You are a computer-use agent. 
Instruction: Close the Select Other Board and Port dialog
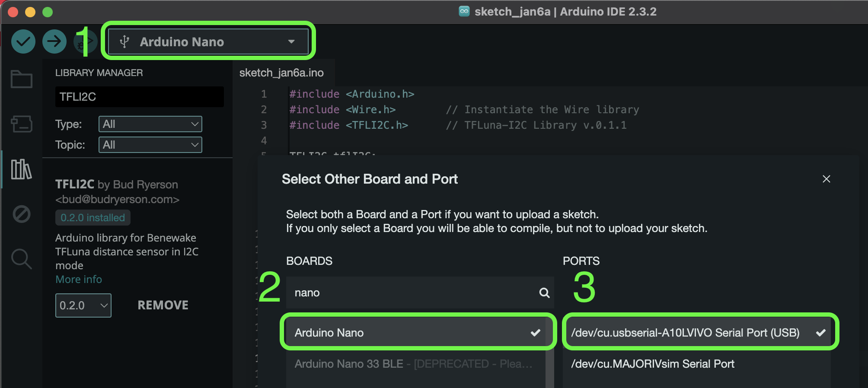(x=827, y=179)
